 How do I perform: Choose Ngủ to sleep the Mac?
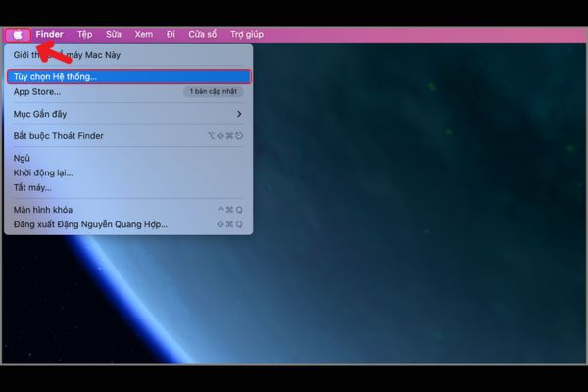[x=128, y=158]
